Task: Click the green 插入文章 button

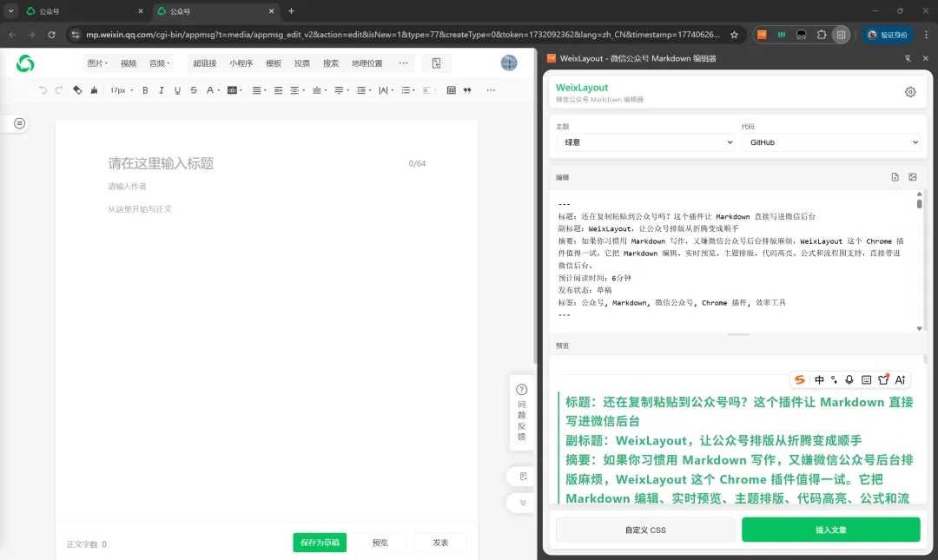Action: click(x=831, y=530)
